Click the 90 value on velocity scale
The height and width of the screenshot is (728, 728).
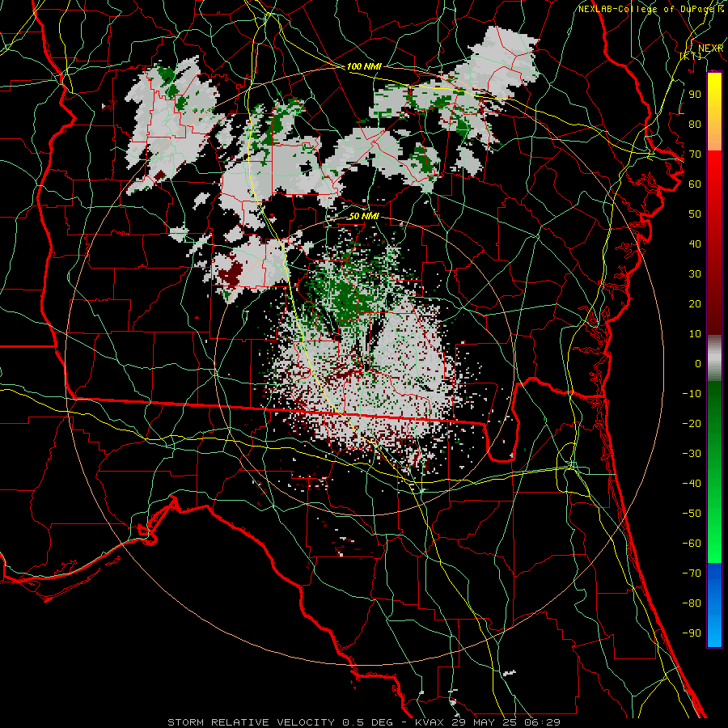(695, 95)
